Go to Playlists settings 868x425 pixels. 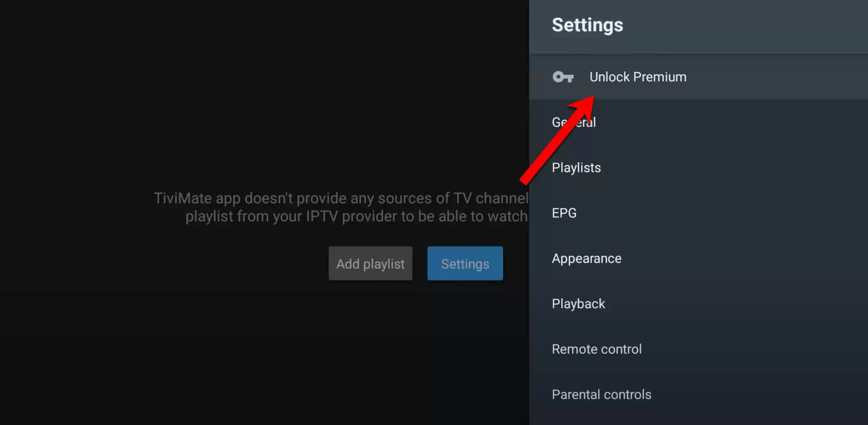pyautogui.click(x=576, y=168)
